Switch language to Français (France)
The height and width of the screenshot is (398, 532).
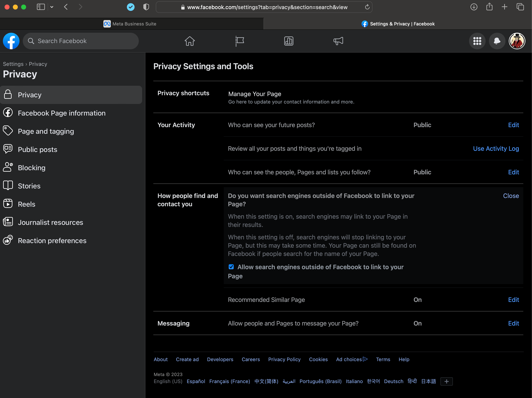(x=230, y=381)
